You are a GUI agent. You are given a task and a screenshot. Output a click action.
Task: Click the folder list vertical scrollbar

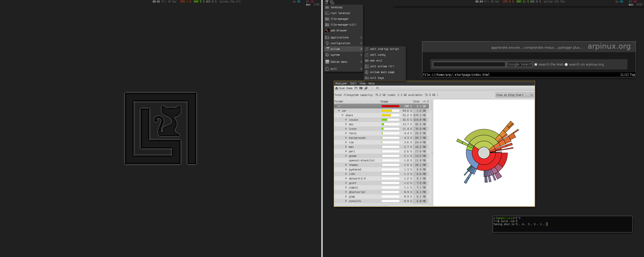coord(430,152)
